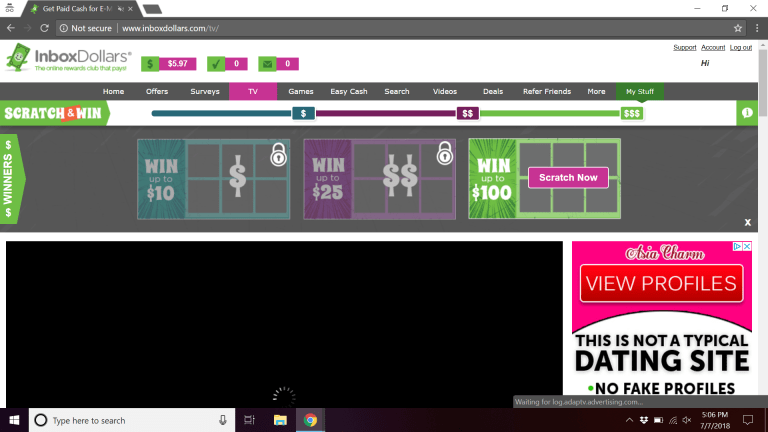Expand the More navigation menu
The height and width of the screenshot is (432, 768).
click(596, 91)
